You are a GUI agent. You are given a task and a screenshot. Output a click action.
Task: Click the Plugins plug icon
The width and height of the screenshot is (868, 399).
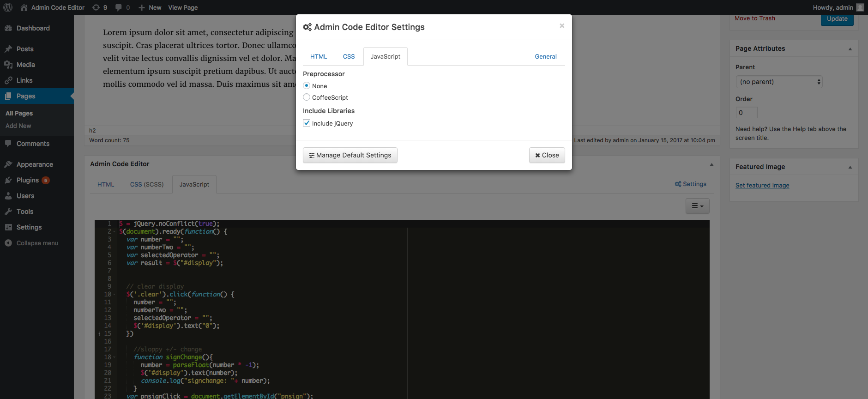[8, 180]
